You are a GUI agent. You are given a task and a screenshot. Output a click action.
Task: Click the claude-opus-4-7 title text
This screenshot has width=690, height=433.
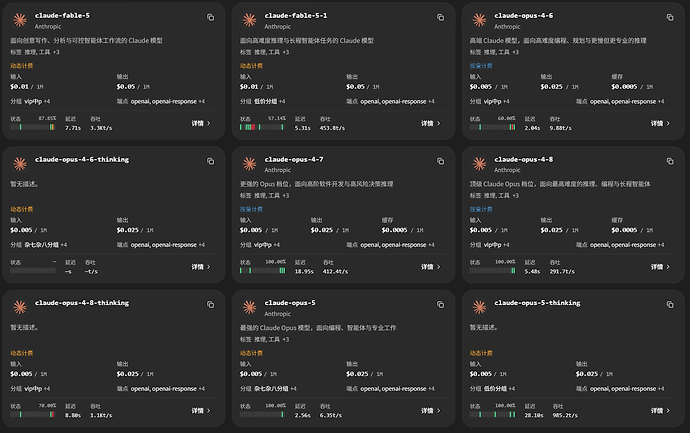coord(294,159)
